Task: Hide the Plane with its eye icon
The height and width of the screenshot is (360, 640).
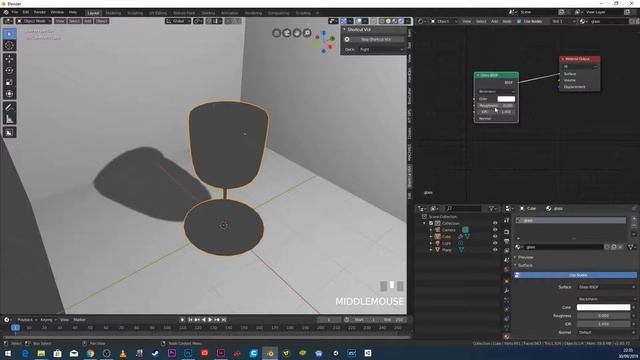Action: pyautogui.click(x=495, y=249)
